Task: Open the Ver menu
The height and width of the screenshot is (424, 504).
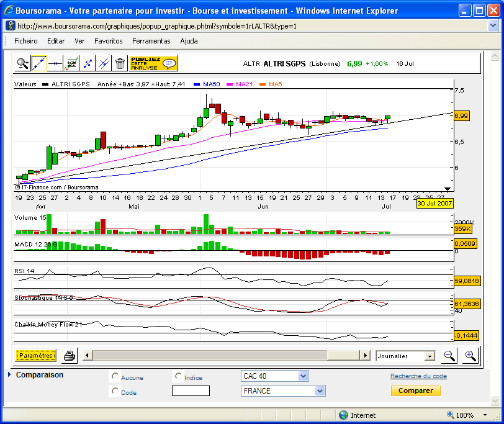Action: 79,41
